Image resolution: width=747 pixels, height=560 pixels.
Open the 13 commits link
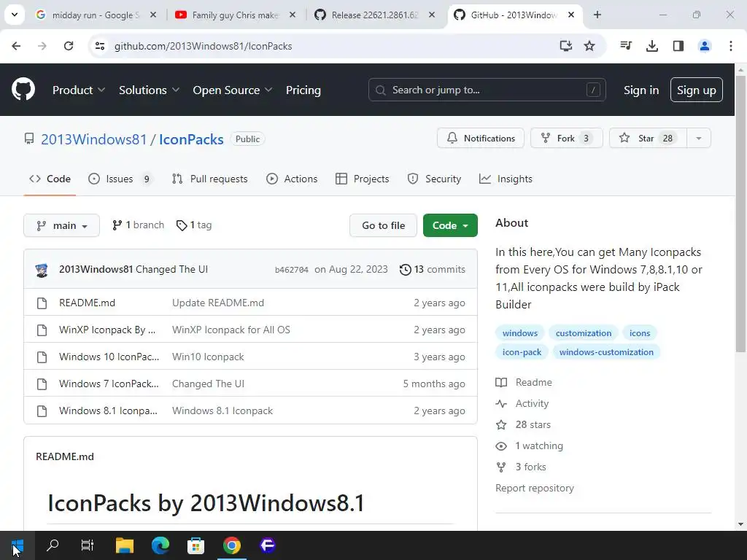[x=432, y=270]
